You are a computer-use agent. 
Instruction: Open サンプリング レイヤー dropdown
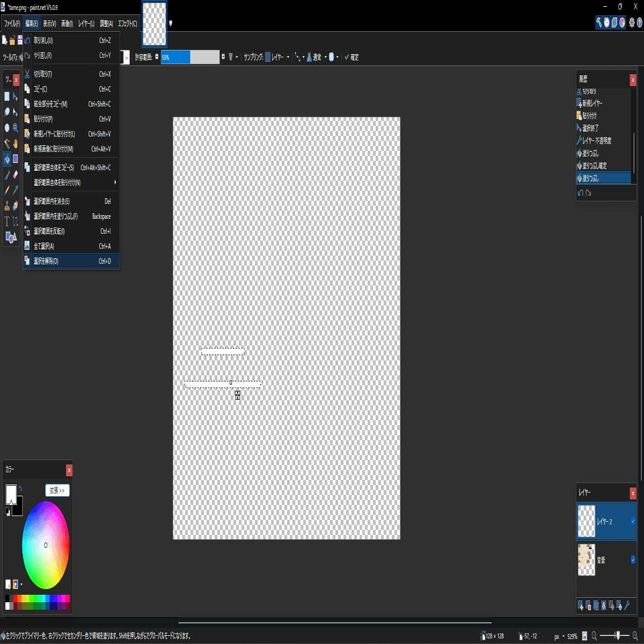point(277,57)
